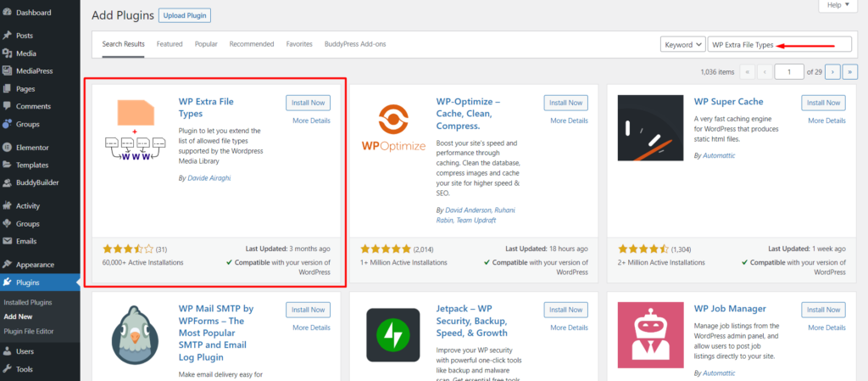Click the Plugins plug icon
The width and height of the screenshot is (868, 381).
pyautogui.click(x=8, y=283)
